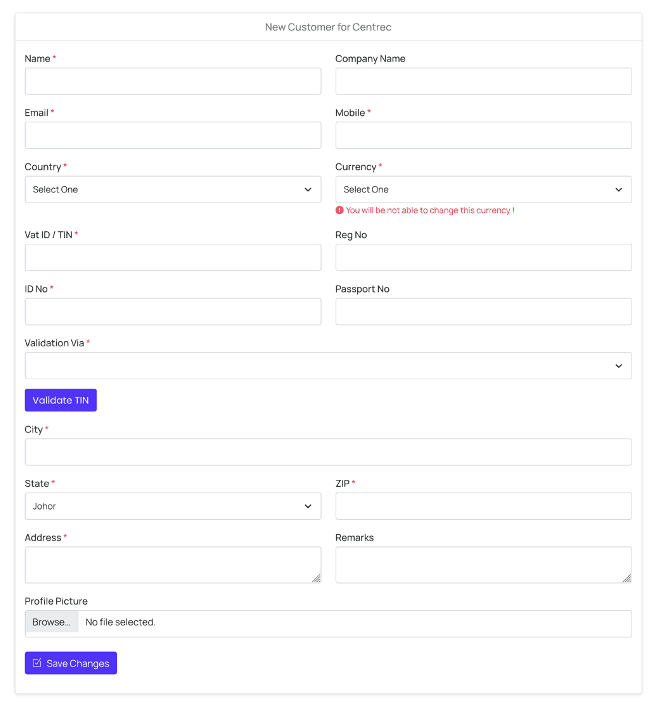Screen dimensions: 654x704
Task: Click the Vat ID / TIN field
Action: click(172, 257)
